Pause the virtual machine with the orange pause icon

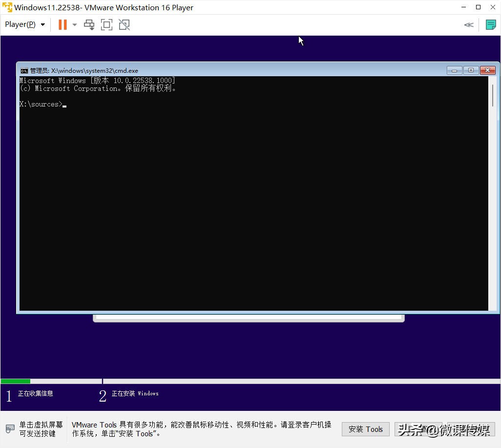[63, 24]
